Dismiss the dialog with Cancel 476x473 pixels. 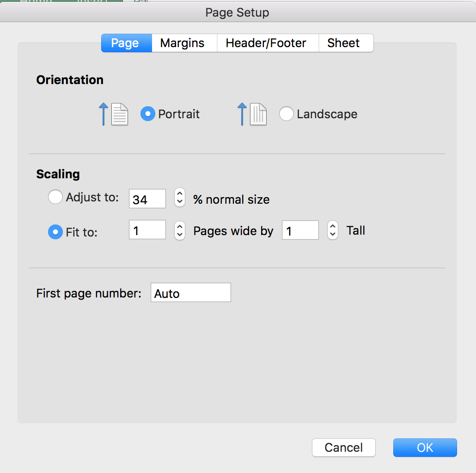point(343,447)
